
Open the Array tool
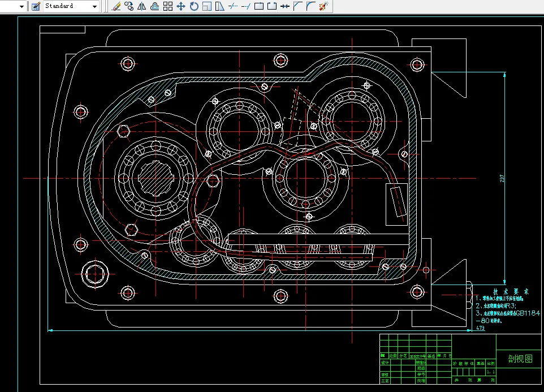click(x=168, y=6)
